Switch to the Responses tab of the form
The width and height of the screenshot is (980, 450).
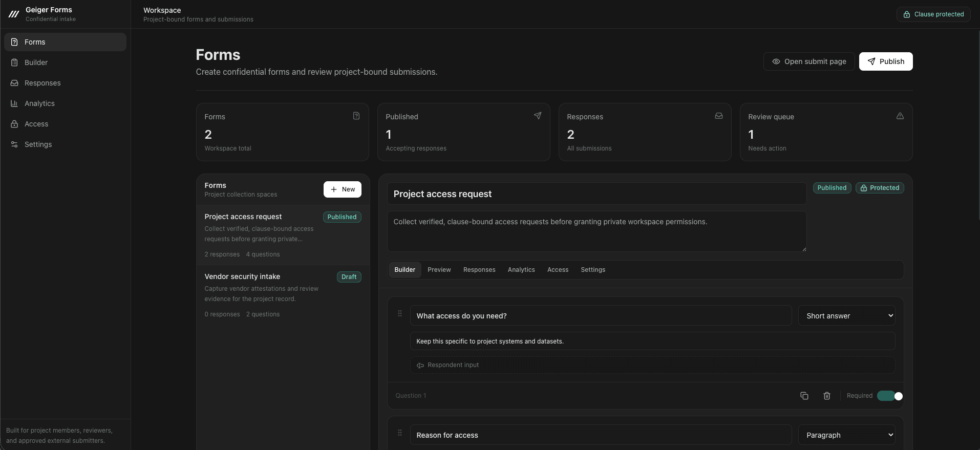click(479, 270)
